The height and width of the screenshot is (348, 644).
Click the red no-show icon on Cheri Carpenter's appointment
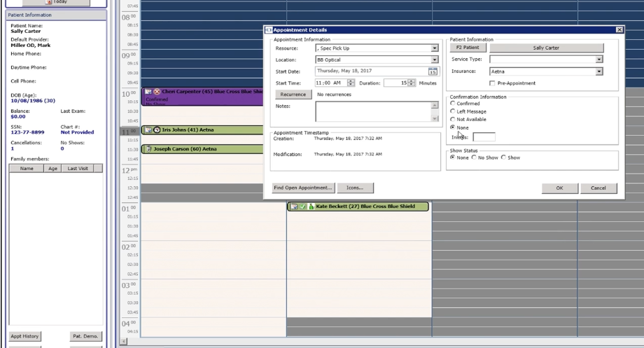coord(157,92)
